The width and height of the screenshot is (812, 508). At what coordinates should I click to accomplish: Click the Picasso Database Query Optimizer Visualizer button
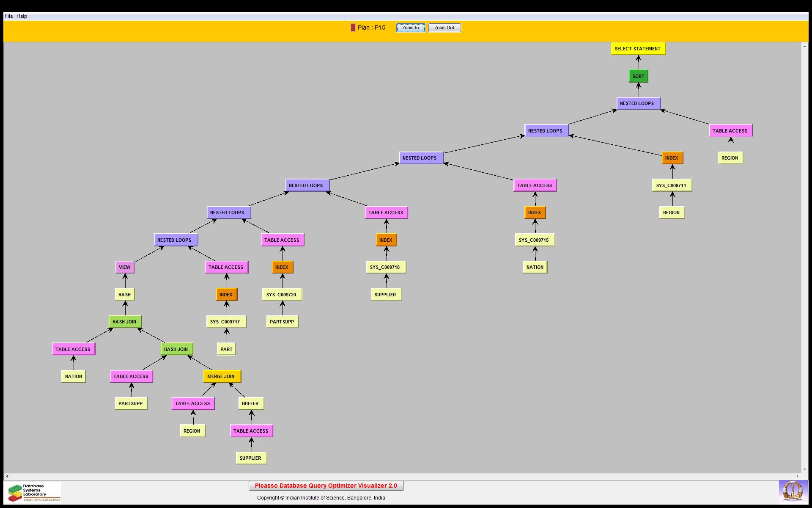click(x=326, y=486)
